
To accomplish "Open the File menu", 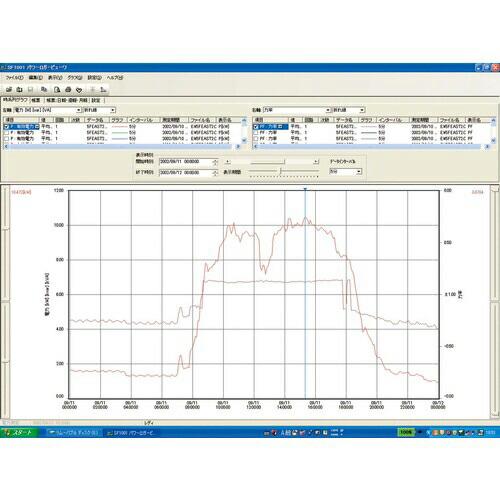I will (14, 78).
